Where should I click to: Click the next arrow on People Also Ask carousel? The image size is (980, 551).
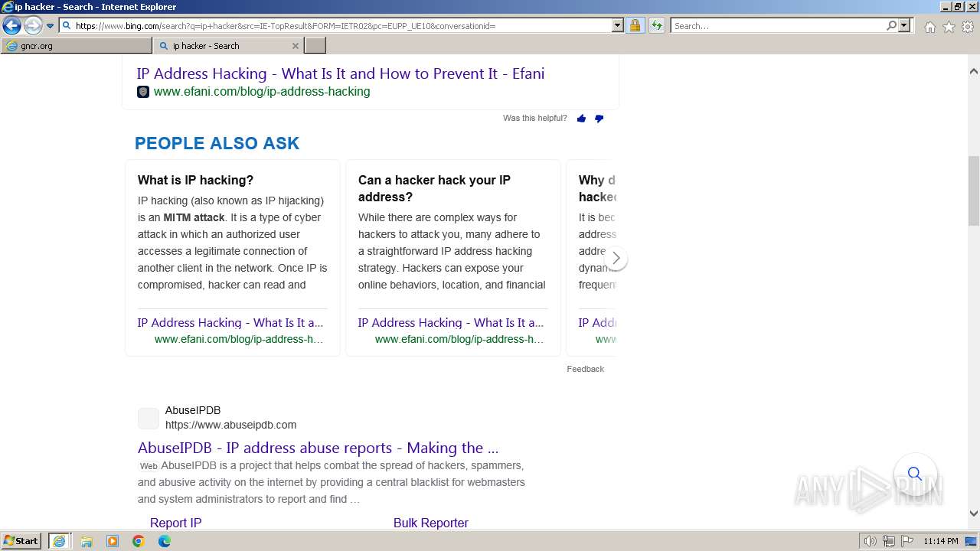616,259
